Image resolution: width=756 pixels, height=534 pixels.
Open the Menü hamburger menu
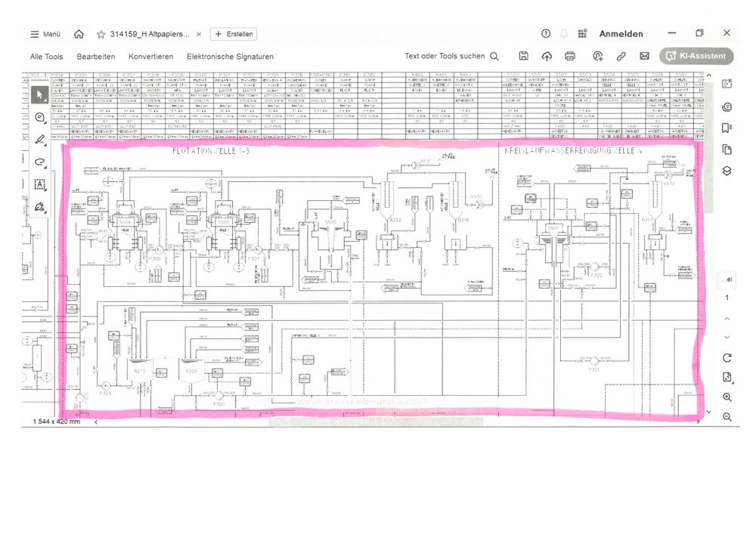(x=45, y=34)
